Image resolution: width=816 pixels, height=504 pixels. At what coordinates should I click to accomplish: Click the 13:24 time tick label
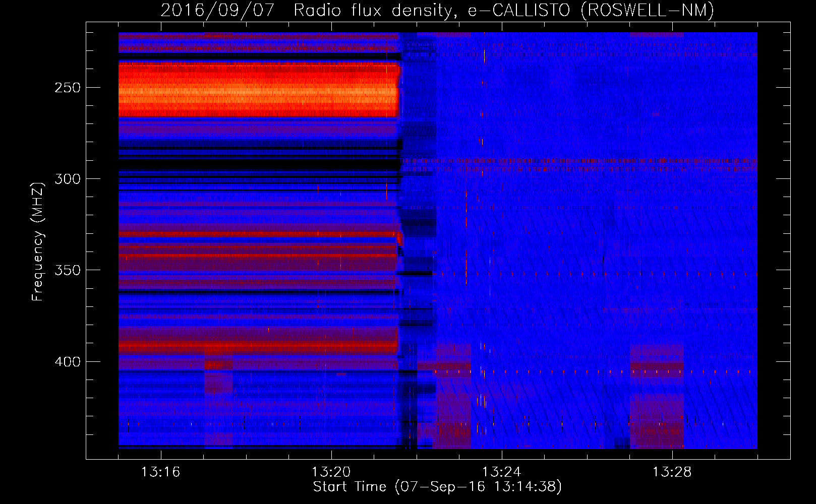coord(501,472)
